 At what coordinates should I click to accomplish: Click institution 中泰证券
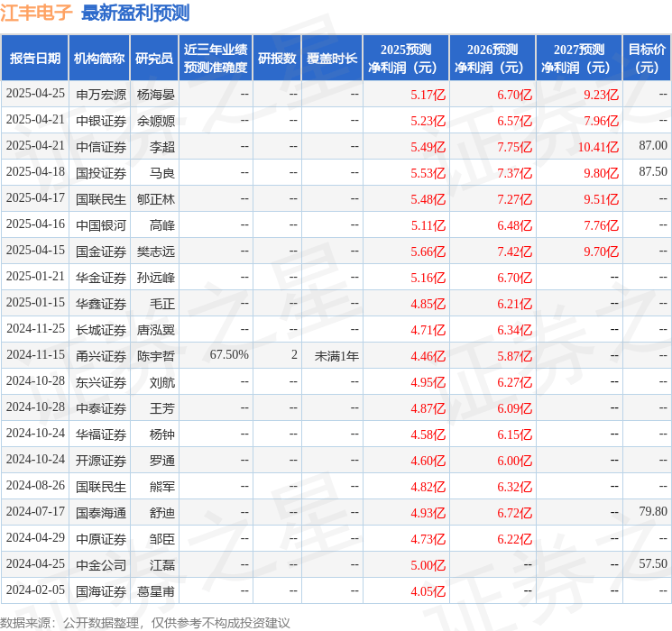pos(101,408)
